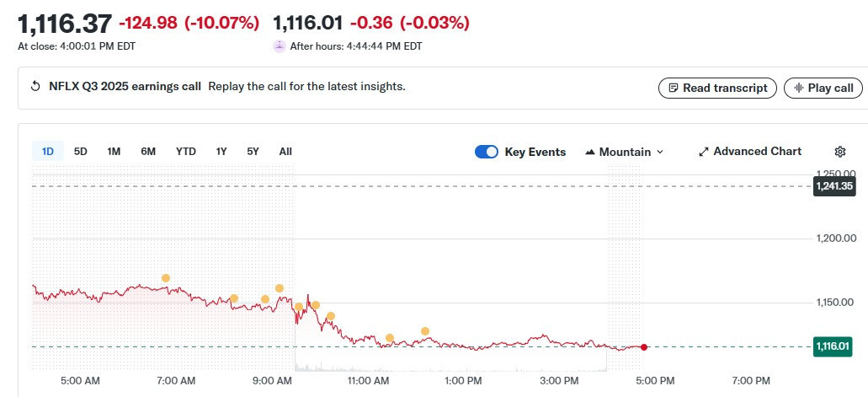Viewport: 868px width, 397px height.
Task: Open Advanced Chart expand view
Action: click(x=749, y=152)
